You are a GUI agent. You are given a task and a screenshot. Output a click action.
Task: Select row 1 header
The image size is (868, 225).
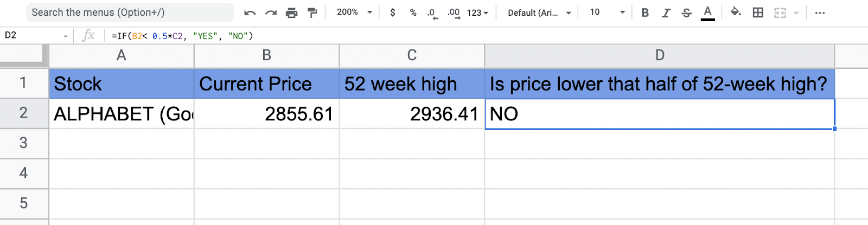pos(24,83)
